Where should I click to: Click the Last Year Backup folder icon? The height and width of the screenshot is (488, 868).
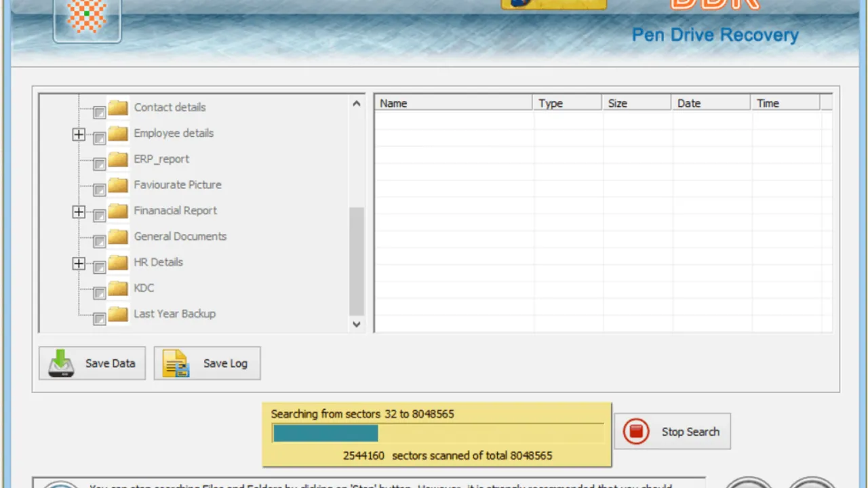(x=118, y=313)
